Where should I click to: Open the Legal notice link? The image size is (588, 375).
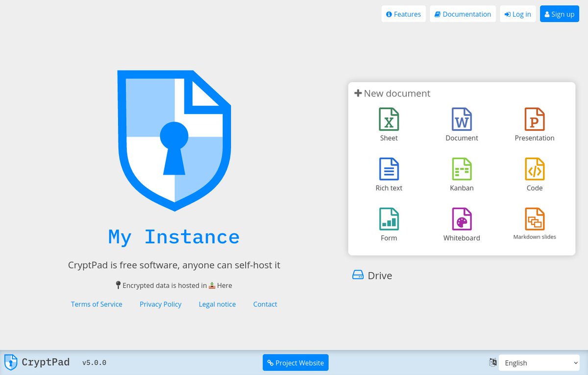(x=217, y=304)
